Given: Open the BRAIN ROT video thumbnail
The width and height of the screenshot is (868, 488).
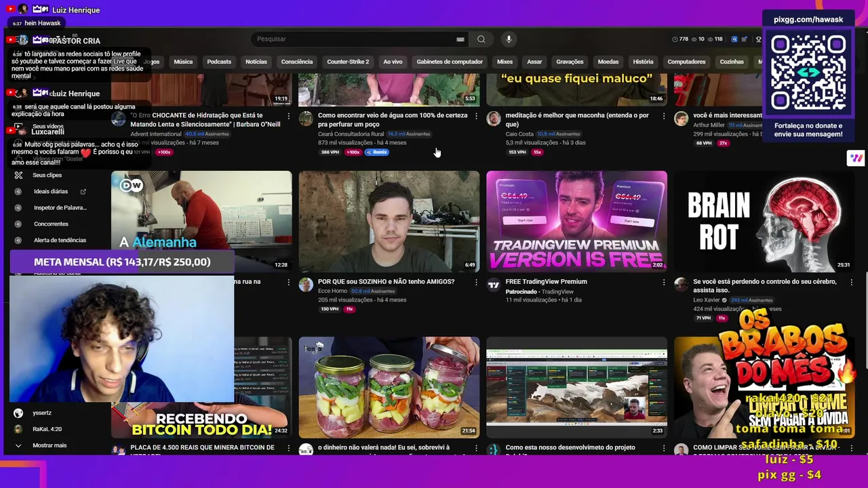Looking at the screenshot, I should pos(764,221).
